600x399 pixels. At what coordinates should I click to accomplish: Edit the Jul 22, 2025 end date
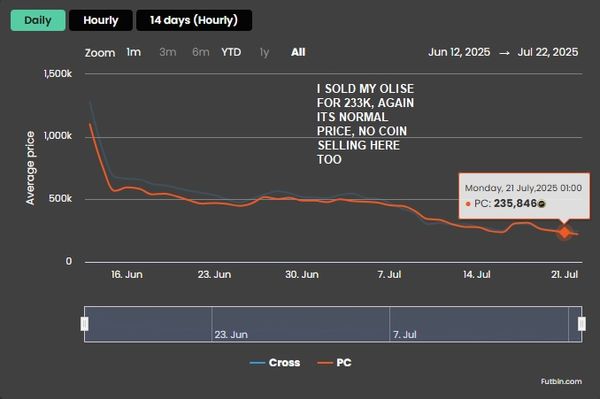coord(548,52)
